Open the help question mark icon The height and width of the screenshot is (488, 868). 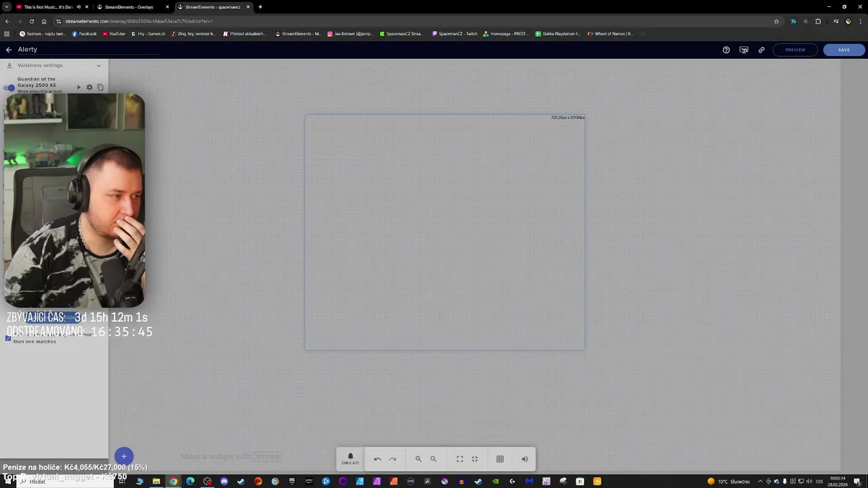[726, 49]
